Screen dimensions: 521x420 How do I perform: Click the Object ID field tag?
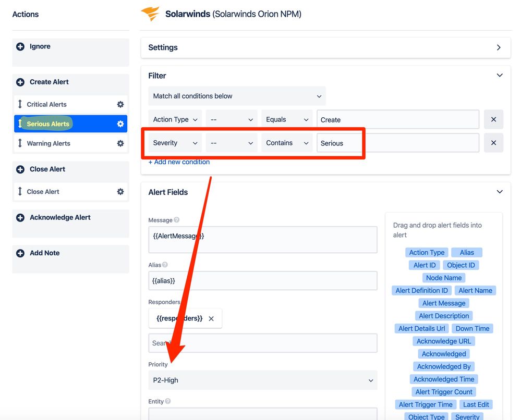461,265
